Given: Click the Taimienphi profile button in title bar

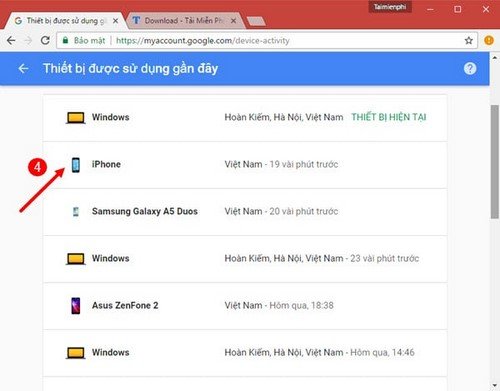Looking at the screenshot, I should (x=390, y=7).
